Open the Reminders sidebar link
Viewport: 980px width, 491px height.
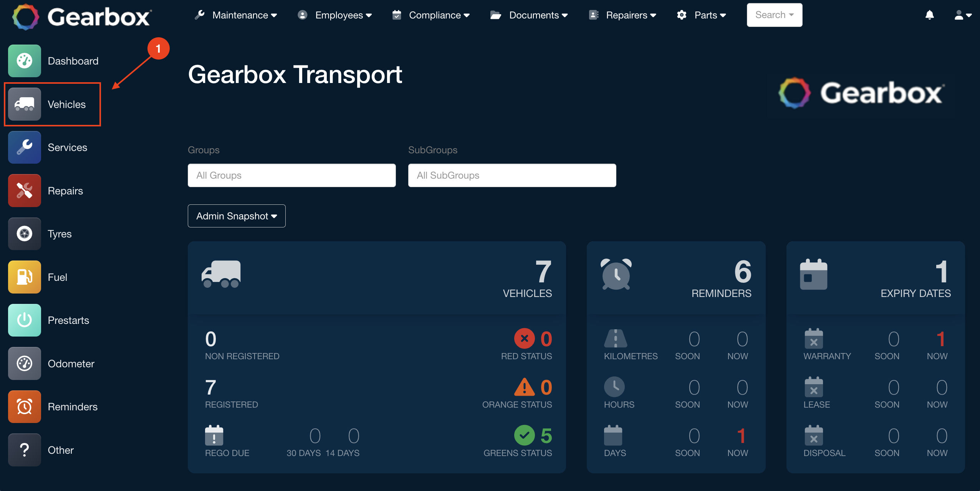point(73,406)
